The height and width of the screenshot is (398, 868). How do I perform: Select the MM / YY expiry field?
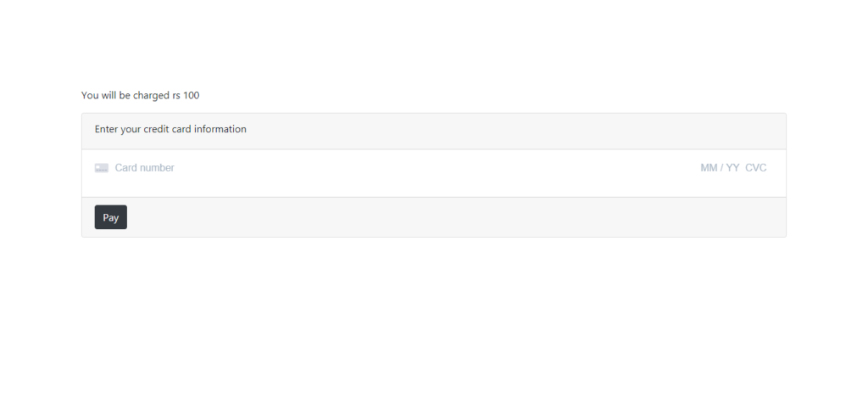(x=720, y=168)
